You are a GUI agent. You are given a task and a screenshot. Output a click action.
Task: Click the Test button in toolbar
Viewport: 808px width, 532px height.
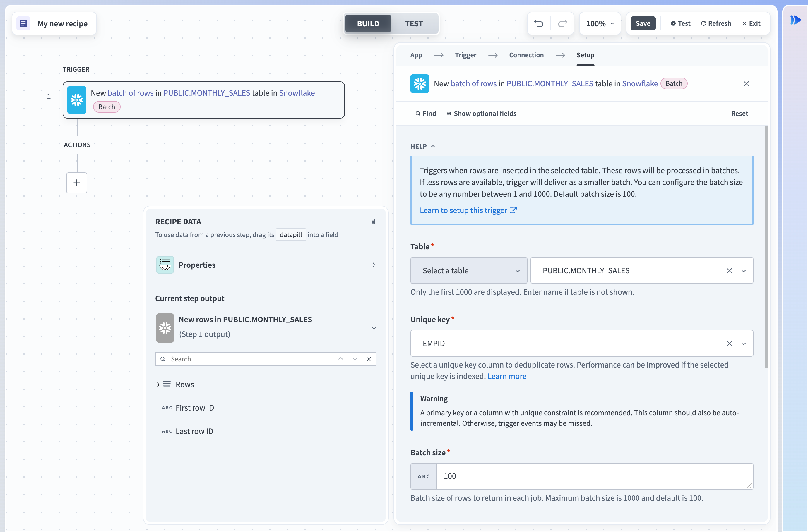[x=680, y=23]
